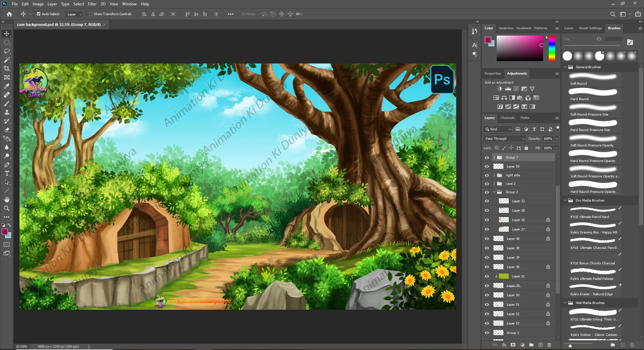Select the Crop tool

(x=7, y=69)
